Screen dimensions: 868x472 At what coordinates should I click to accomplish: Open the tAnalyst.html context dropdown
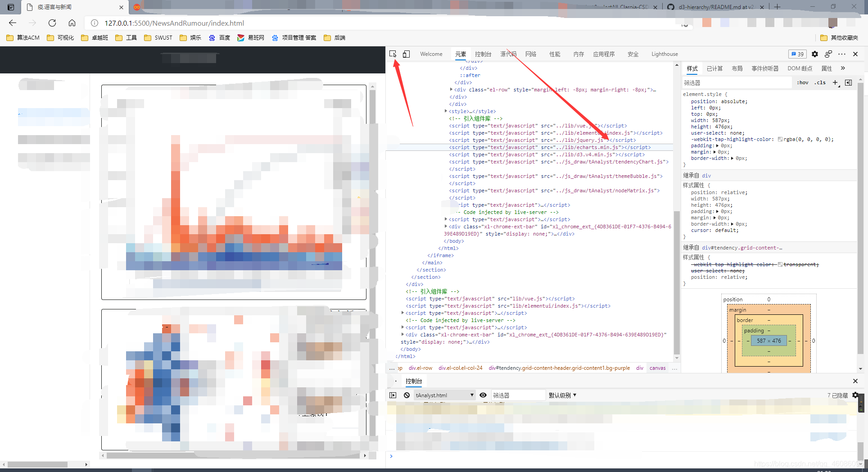coord(445,395)
